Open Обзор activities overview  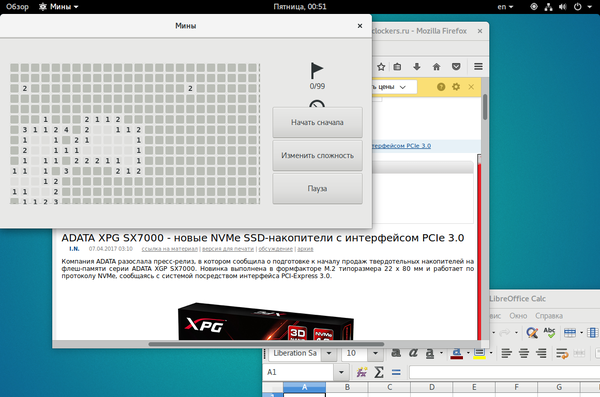pos(17,7)
